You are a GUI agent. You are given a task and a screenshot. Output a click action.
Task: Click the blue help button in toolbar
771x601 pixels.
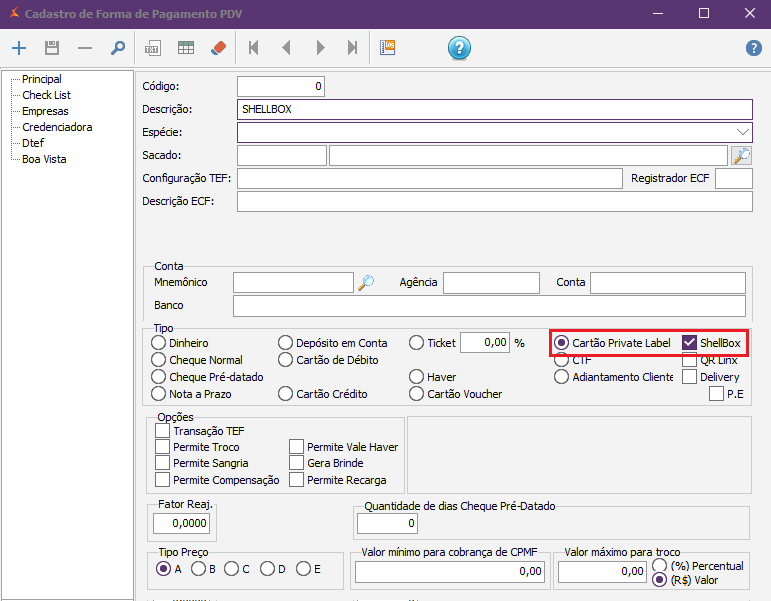click(x=459, y=47)
